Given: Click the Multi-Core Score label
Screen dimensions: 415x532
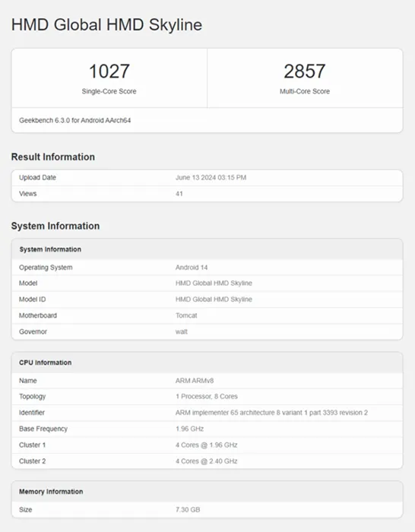Looking at the screenshot, I should coord(305,91).
